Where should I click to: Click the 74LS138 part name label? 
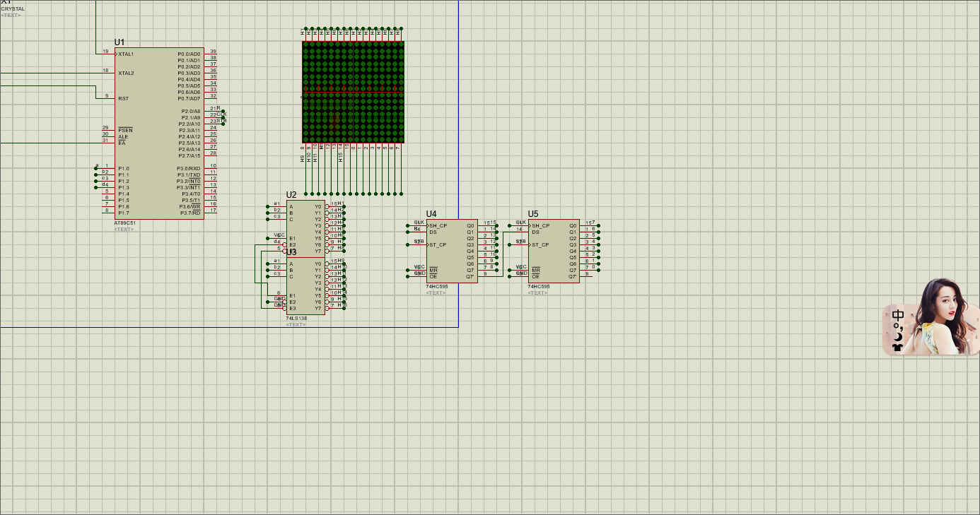[x=296, y=318]
